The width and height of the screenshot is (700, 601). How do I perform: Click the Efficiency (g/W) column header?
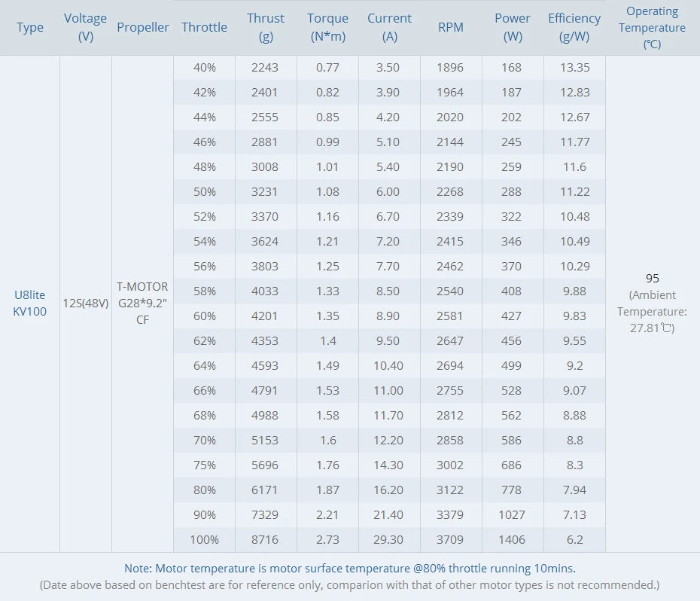(x=574, y=27)
